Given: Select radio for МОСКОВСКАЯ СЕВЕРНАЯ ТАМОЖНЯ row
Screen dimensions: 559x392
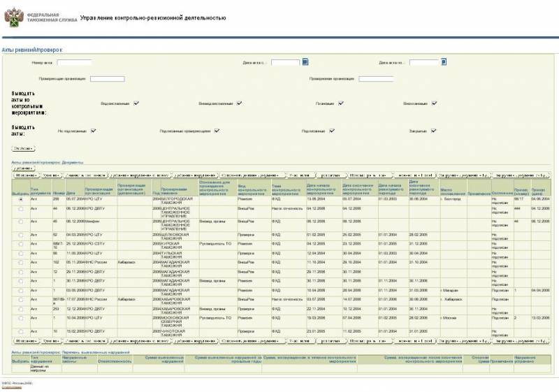Looking at the screenshot, I should point(21,318).
